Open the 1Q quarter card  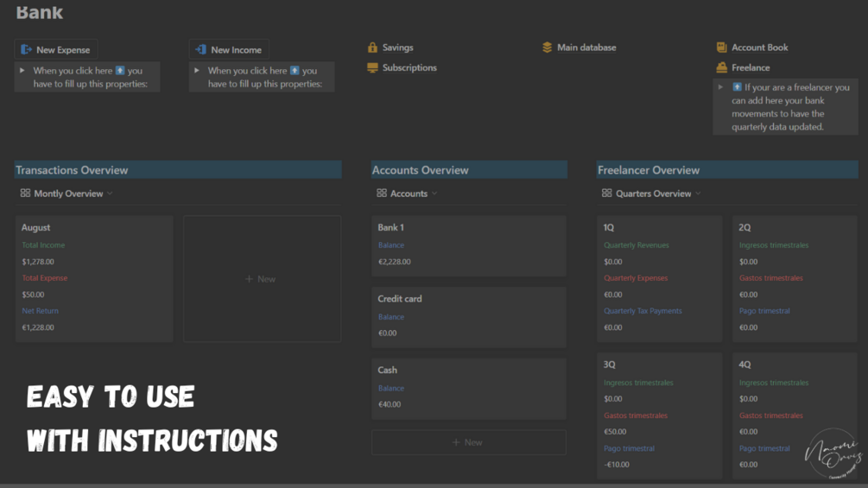(658, 278)
